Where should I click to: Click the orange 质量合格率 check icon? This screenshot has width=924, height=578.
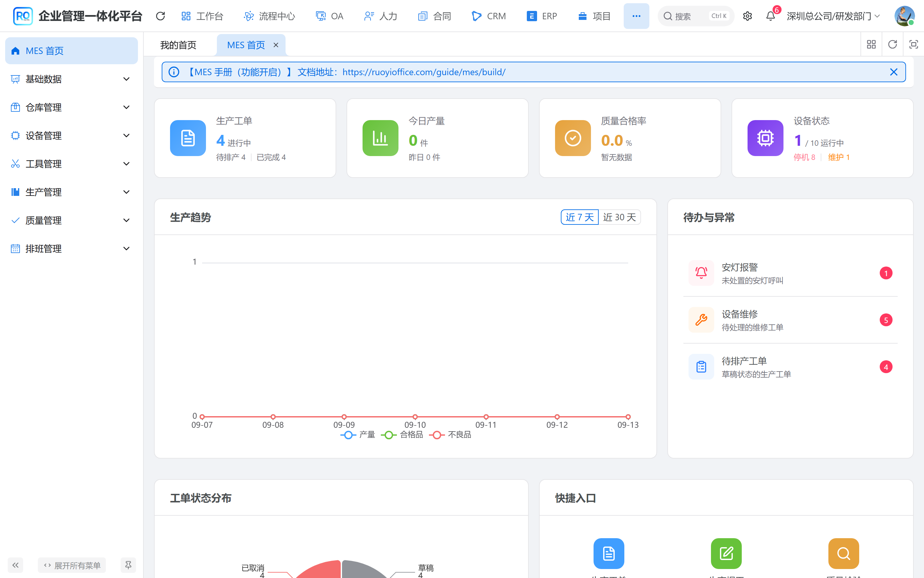coord(573,138)
